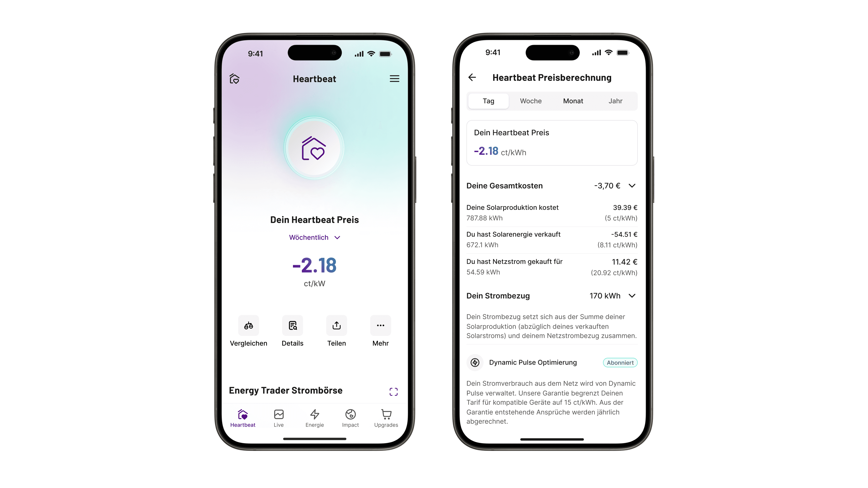Select the Monat time filter tab
The width and height of the screenshot is (868, 488).
(x=572, y=100)
